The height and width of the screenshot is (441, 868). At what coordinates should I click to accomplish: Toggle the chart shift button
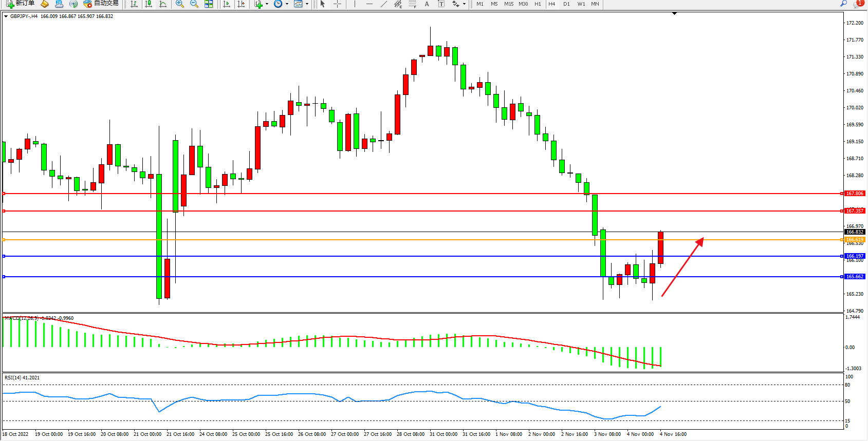point(241,4)
